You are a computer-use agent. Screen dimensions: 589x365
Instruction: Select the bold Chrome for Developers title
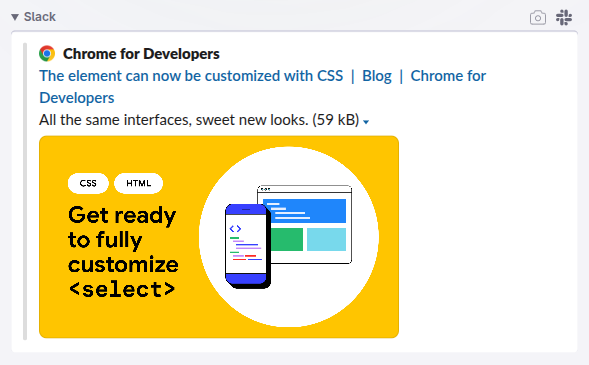click(141, 54)
